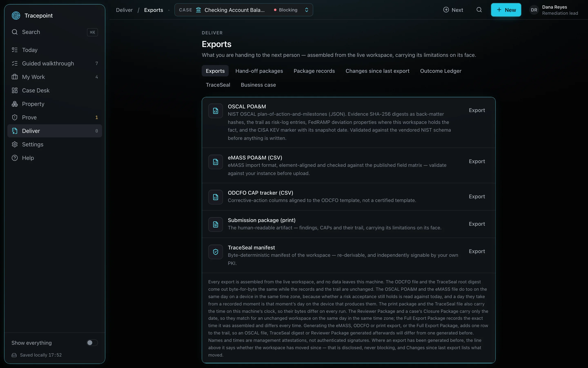Open the Package records tab
The height and width of the screenshot is (368, 588).
click(x=314, y=71)
